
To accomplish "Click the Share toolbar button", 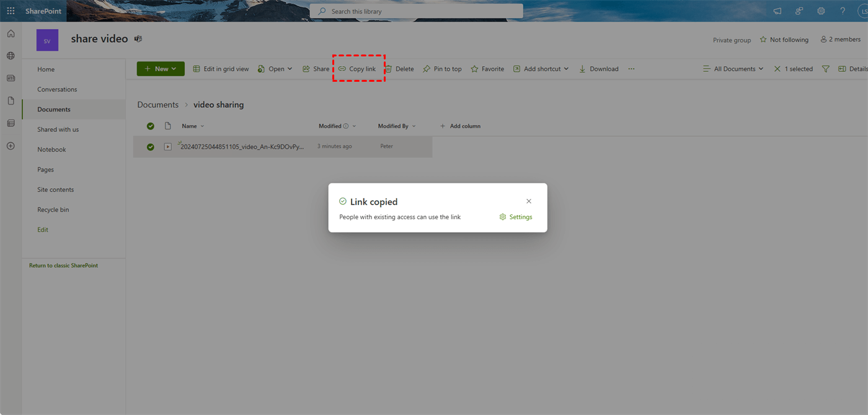I will [x=316, y=69].
